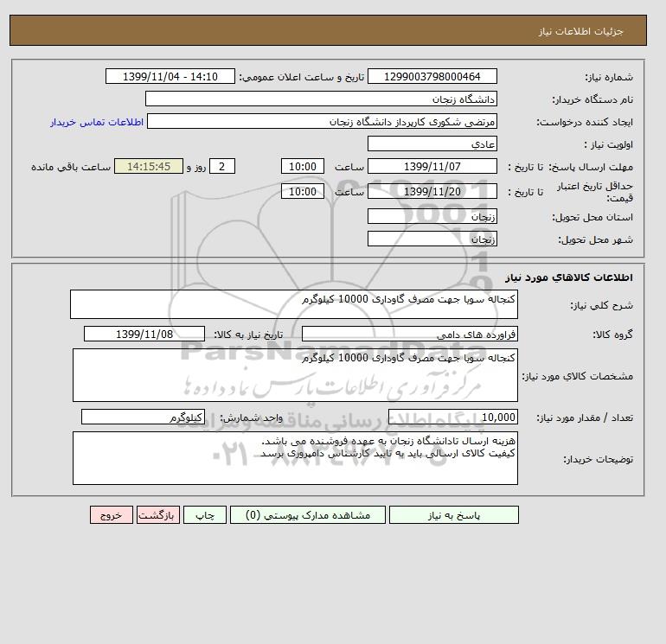Click the 'شماره نیاز:' label
The height and width of the screenshot is (644, 666).
[x=609, y=77]
